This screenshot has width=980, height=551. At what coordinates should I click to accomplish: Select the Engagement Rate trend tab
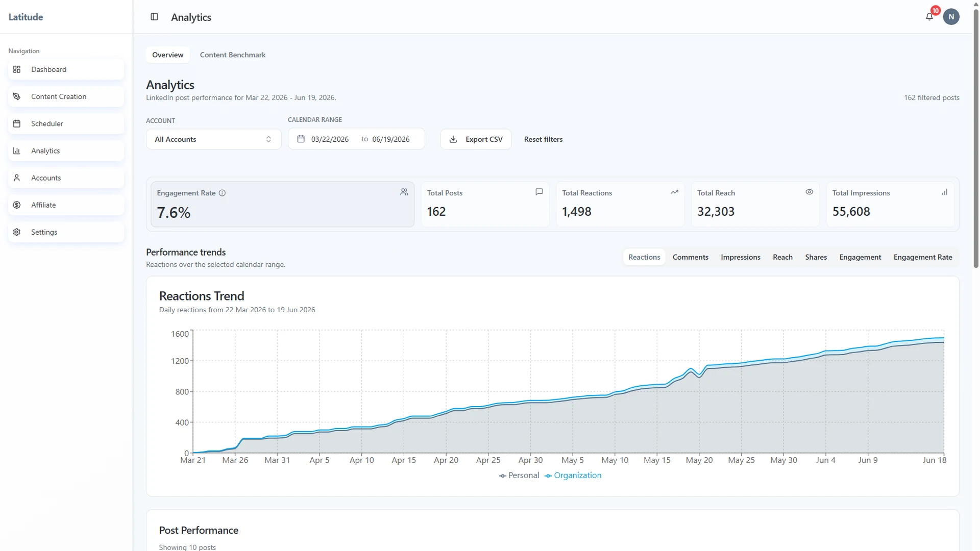point(922,257)
